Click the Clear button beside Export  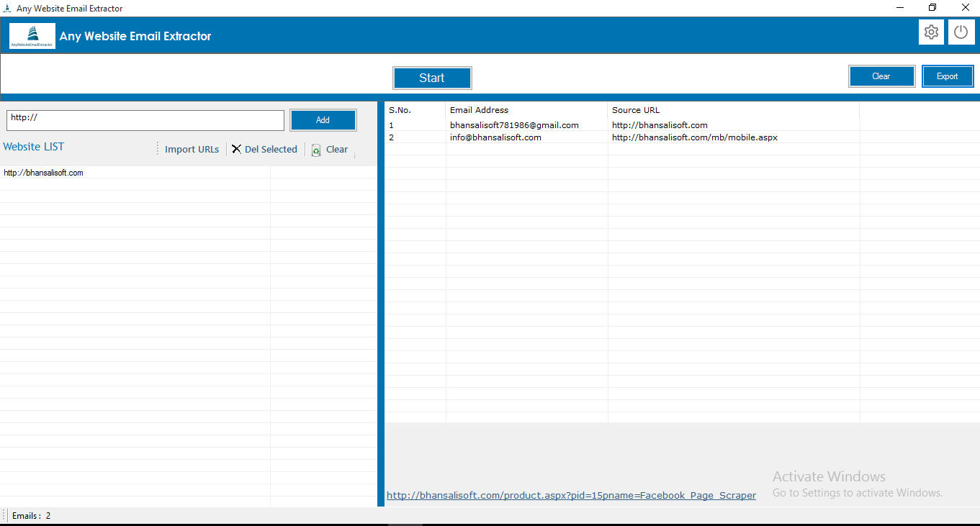[x=881, y=76]
